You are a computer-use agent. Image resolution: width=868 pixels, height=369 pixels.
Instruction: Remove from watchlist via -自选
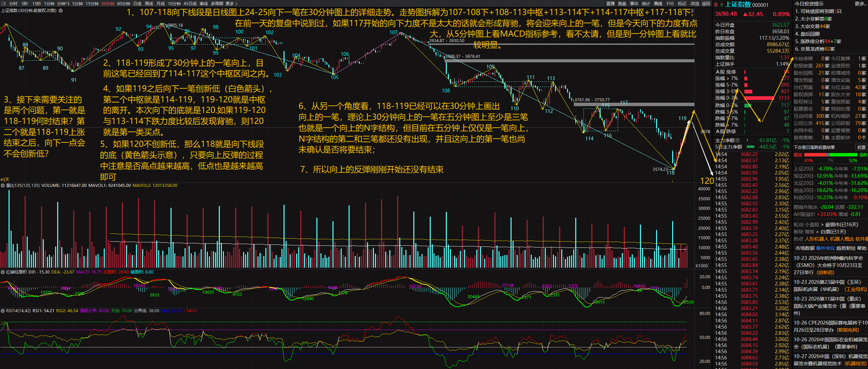pos(694,3)
